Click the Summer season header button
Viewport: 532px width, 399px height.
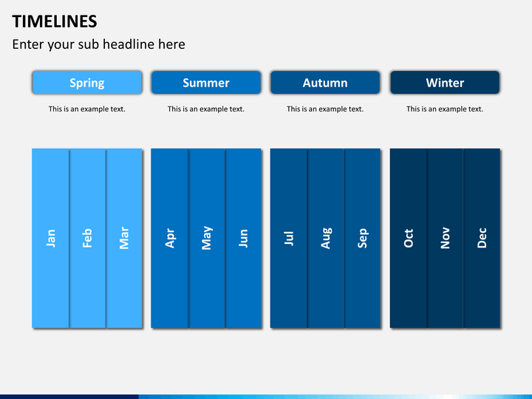pyautogui.click(x=206, y=83)
